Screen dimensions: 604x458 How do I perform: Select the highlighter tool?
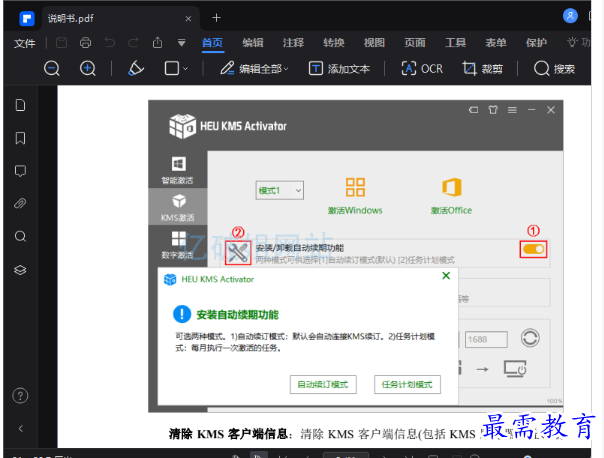point(136,69)
